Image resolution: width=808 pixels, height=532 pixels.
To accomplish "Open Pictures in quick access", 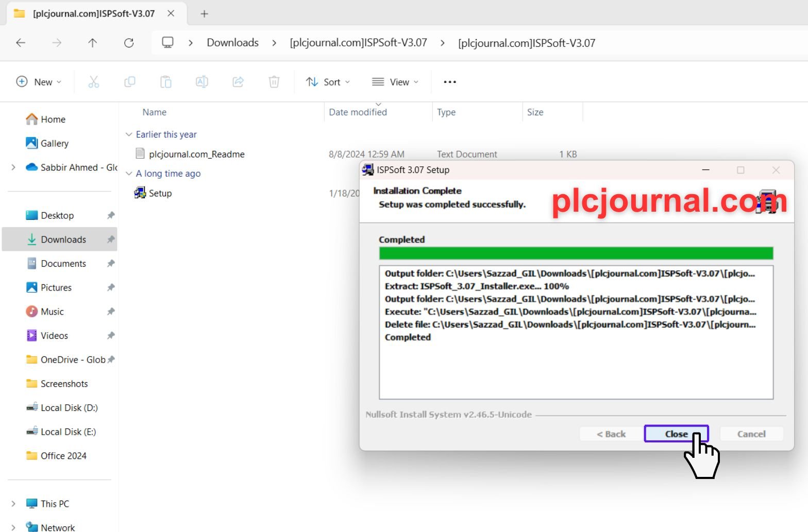I will coord(48,287).
